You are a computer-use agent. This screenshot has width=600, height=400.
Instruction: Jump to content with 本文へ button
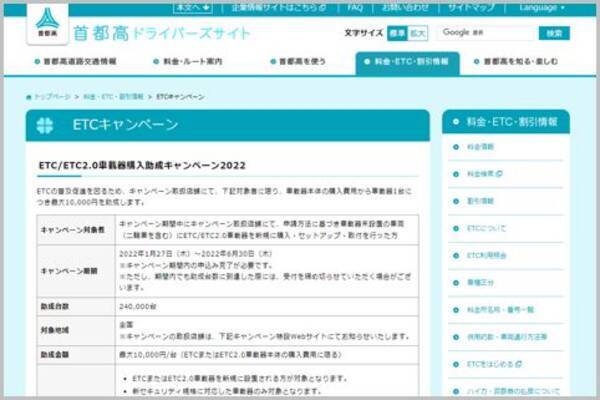(x=192, y=8)
